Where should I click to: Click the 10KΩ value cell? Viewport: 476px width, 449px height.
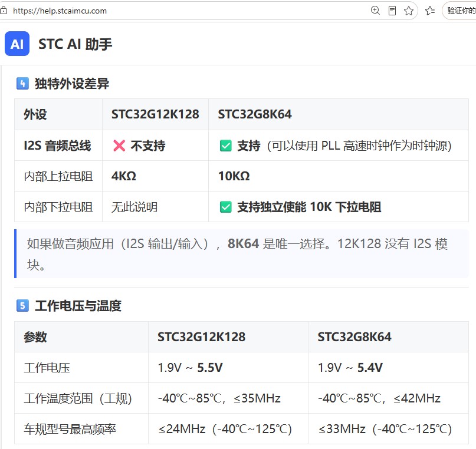coord(234,176)
